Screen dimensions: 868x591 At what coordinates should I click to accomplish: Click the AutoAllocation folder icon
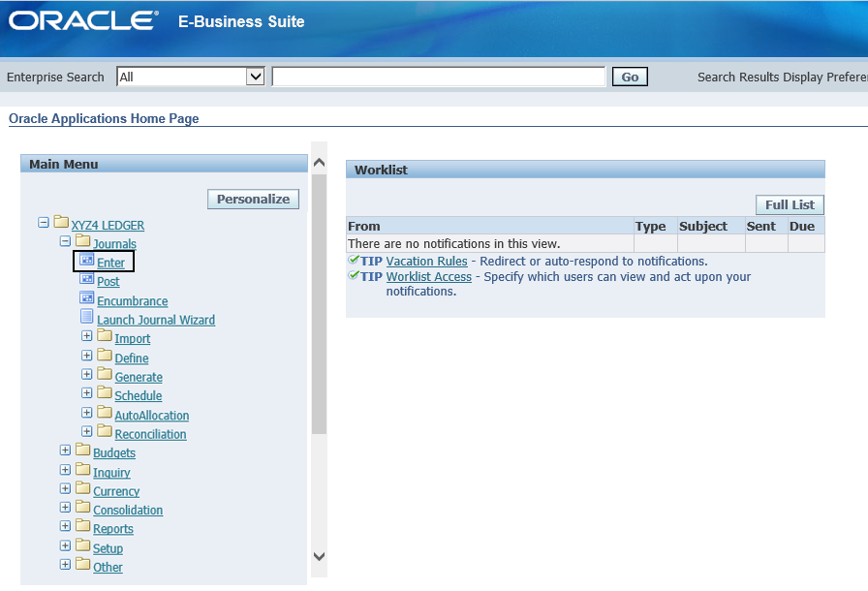click(105, 412)
